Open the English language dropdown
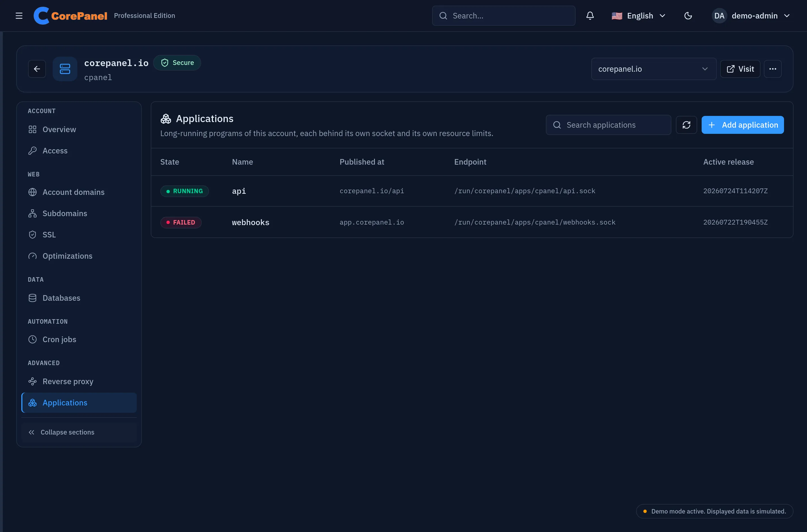Viewport: 807px width, 532px height. click(638, 16)
